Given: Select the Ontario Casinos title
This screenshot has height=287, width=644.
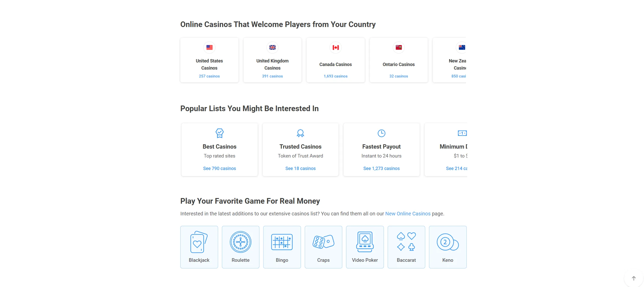Looking at the screenshot, I should click(x=399, y=64).
